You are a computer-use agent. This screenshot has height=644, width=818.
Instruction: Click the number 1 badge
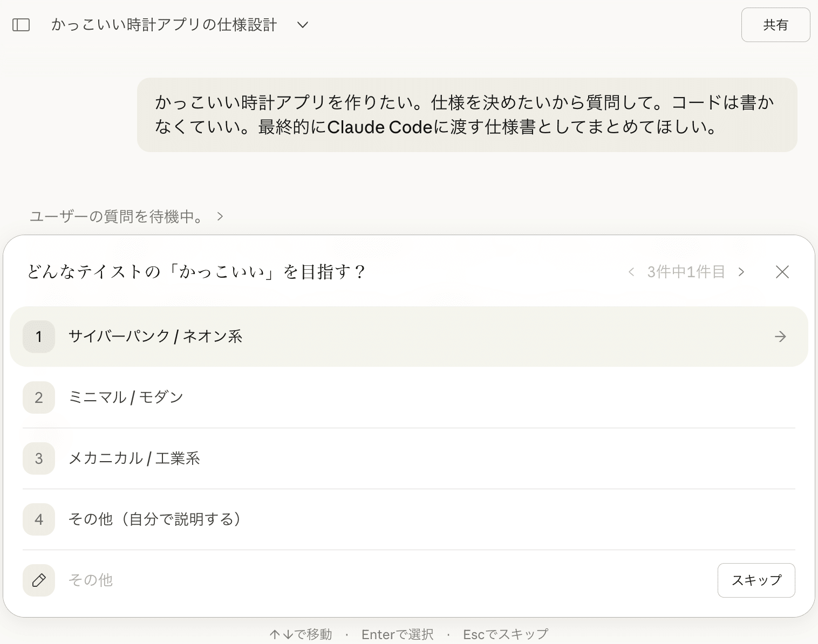[39, 337]
